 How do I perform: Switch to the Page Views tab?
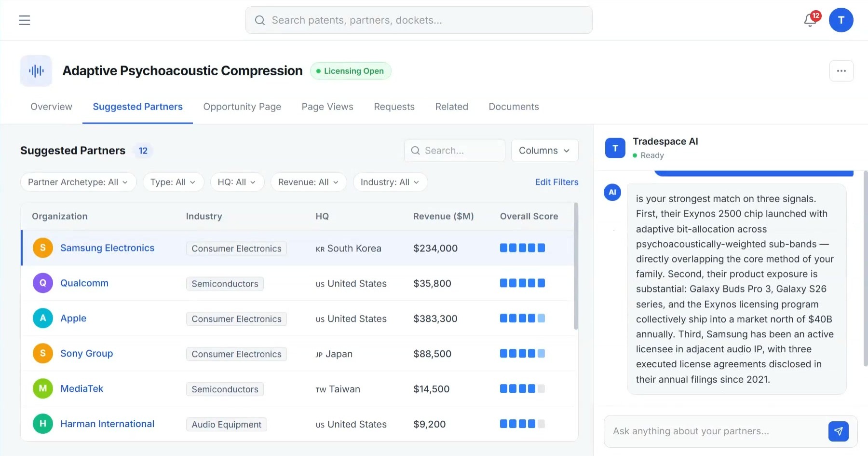click(327, 107)
